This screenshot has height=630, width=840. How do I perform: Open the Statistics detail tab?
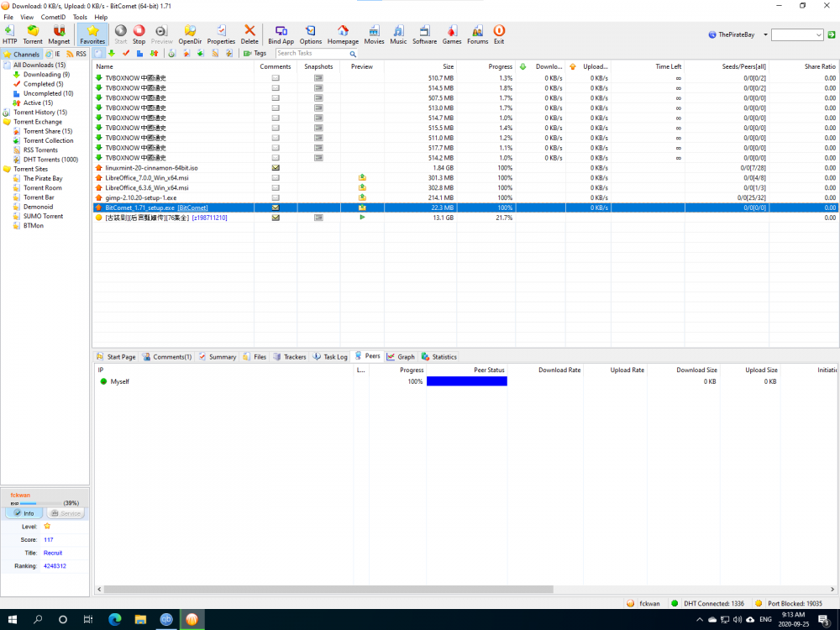click(x=439, y=357)
